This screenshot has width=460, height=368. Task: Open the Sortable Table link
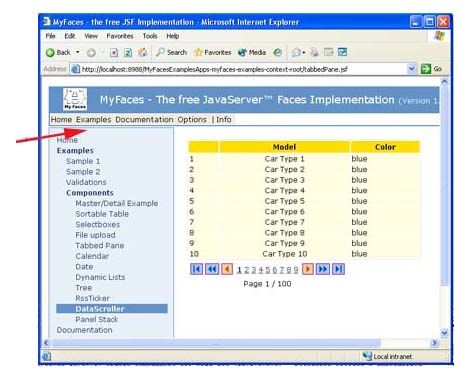click(102, 214)
